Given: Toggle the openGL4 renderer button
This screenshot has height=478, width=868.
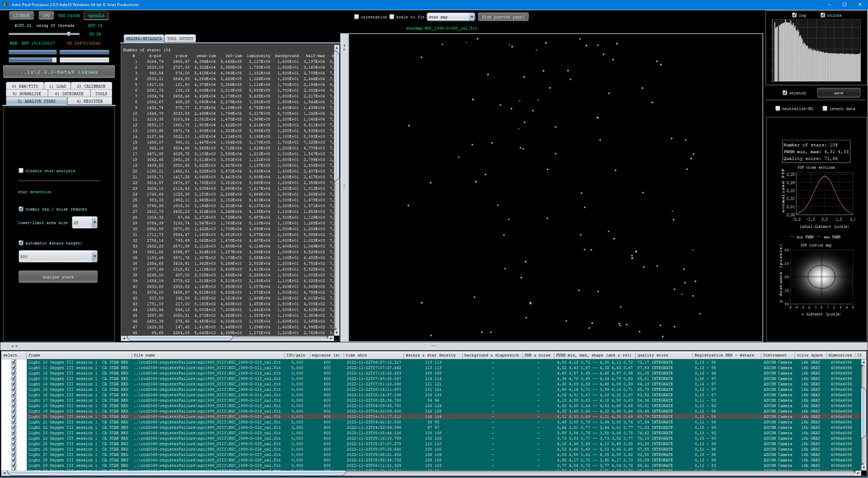Looking at the screenshot, I should coord(96,15).
